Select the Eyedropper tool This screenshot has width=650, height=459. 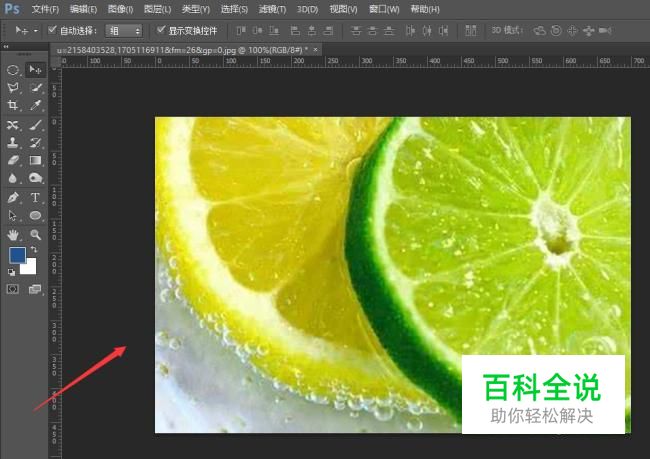(36, 105)
